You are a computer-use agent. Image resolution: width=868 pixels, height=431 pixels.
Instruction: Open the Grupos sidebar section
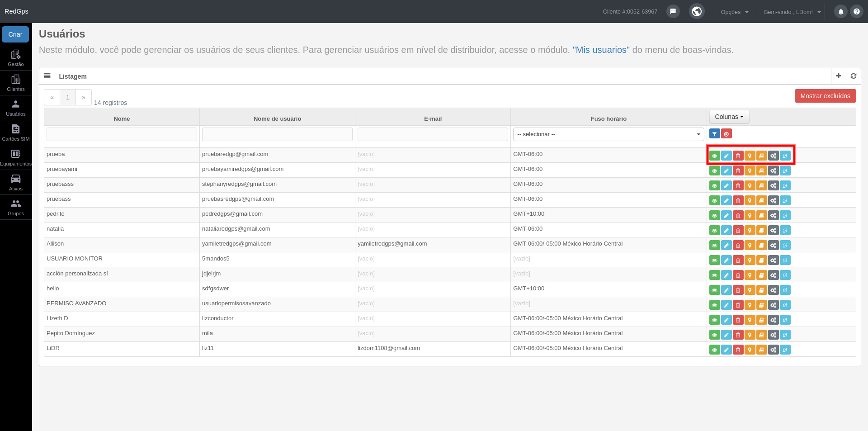pos(16,207)
